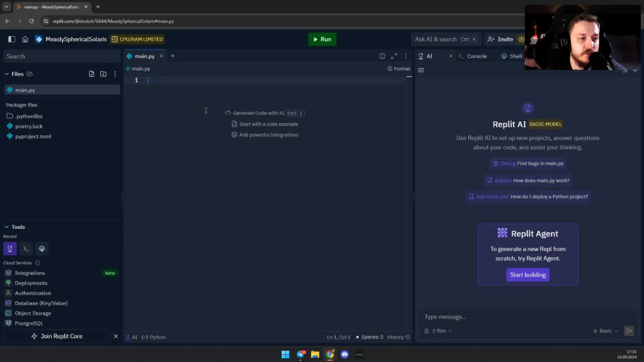Open Windows Start menu

click(285, 354)
